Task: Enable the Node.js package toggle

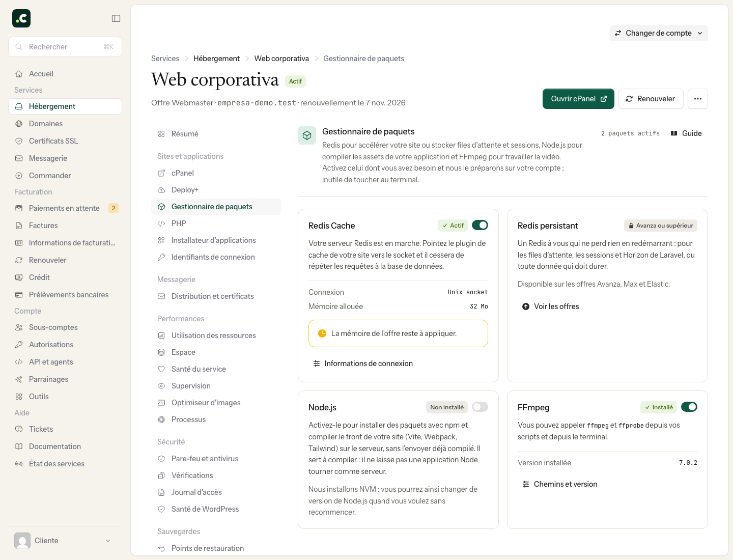Action: pos(480,407)
